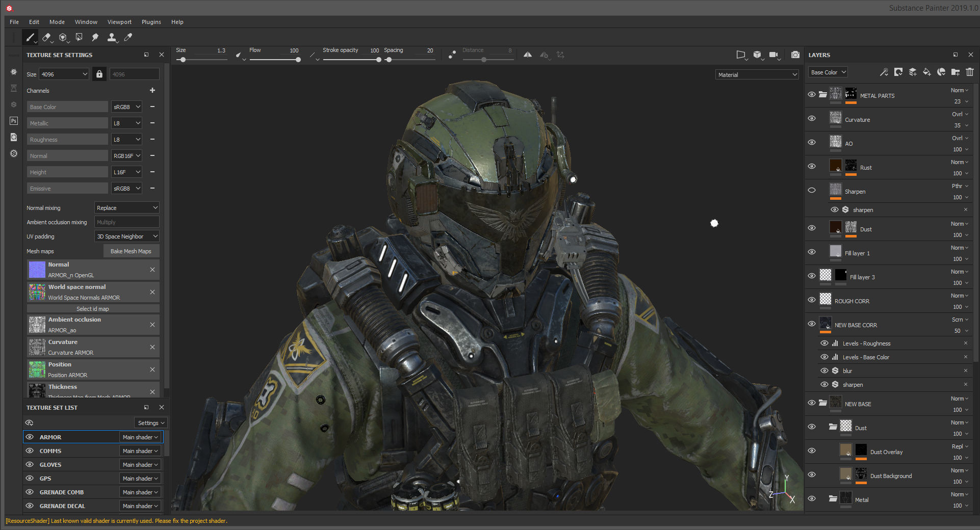Open the Plugins menu
This screenshot has height=530, width=980.
click(151, 22)
